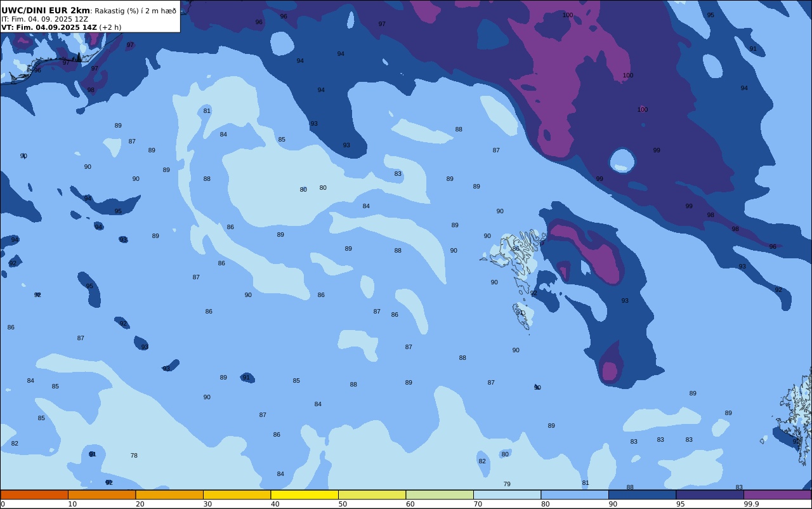Click the '30' legend scale label

(x=207, y=504)
